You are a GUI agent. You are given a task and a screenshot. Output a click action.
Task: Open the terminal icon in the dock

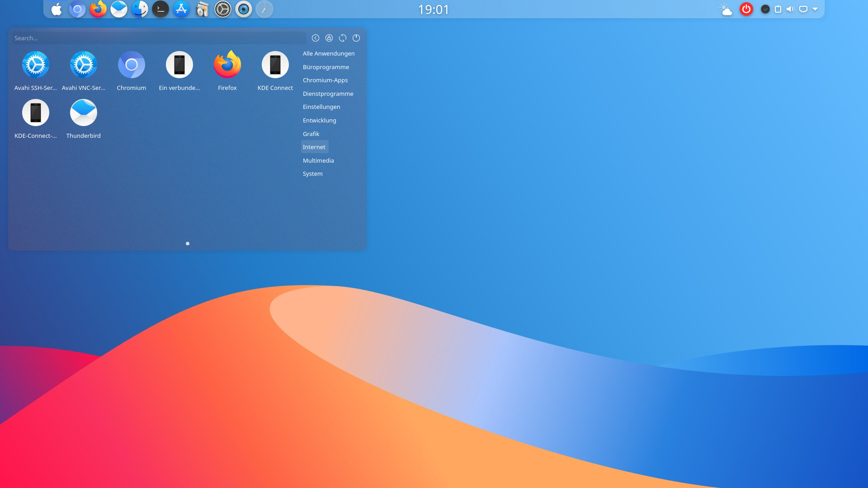160,9
